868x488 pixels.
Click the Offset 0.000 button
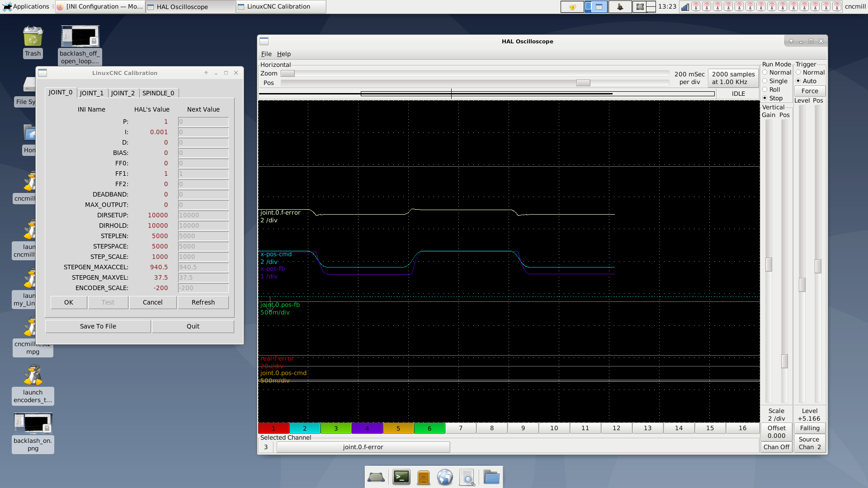click(x=776, y=432)
